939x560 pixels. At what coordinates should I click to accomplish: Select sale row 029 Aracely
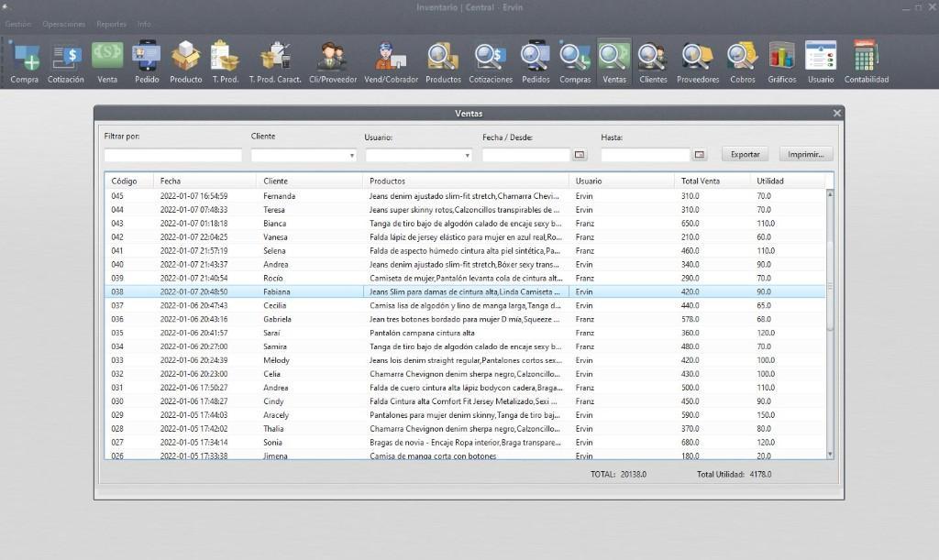pos(465,415)
